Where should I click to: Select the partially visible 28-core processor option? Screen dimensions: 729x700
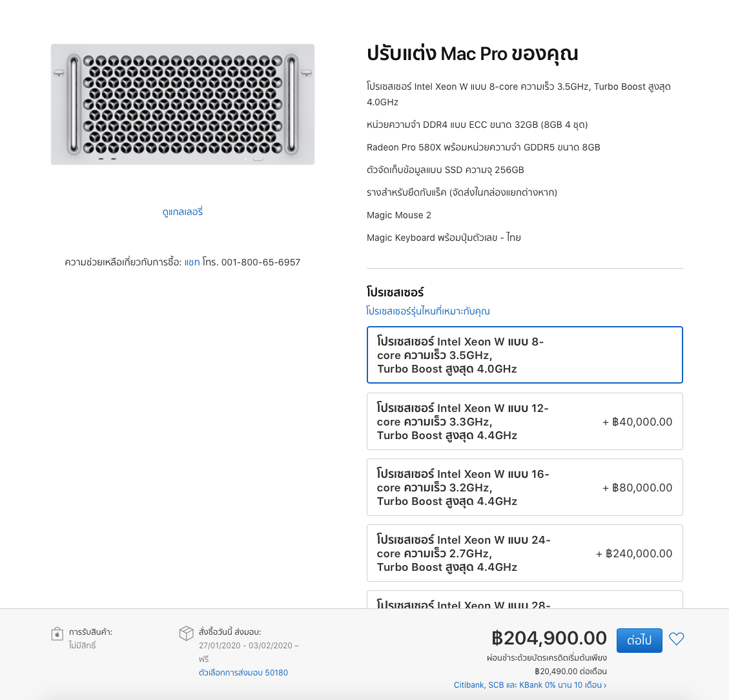524,601
